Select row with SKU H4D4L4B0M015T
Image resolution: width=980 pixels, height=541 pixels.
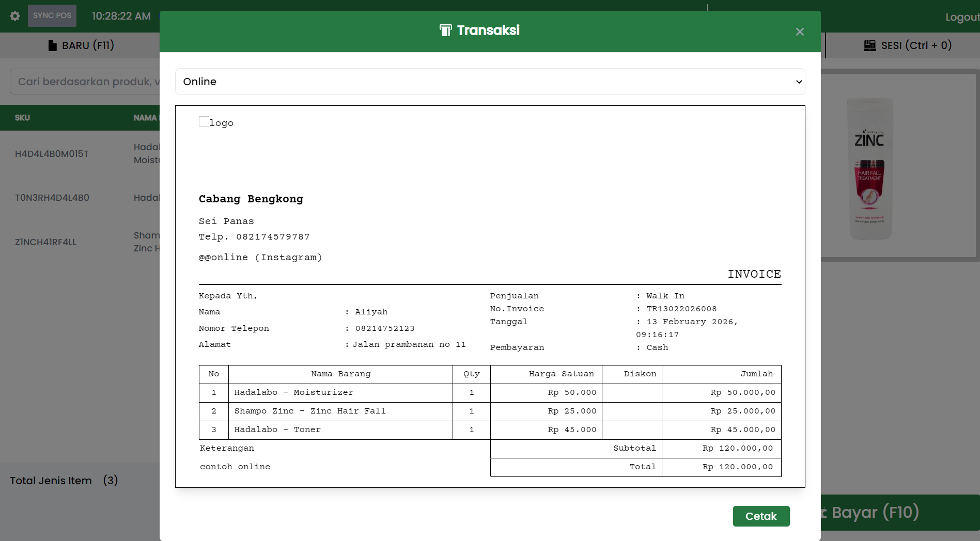tap(52, 154)
